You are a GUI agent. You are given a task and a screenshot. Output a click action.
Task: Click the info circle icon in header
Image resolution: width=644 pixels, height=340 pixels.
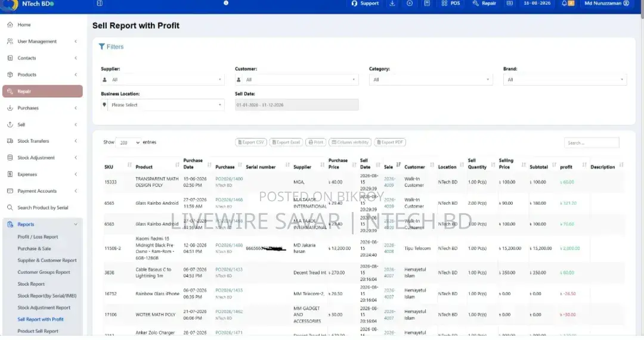coord(226,3)
